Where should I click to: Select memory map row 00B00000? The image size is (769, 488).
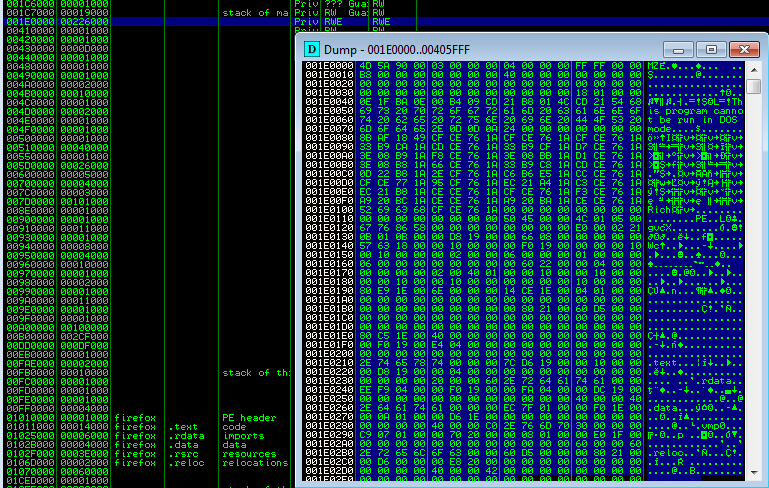57,336
